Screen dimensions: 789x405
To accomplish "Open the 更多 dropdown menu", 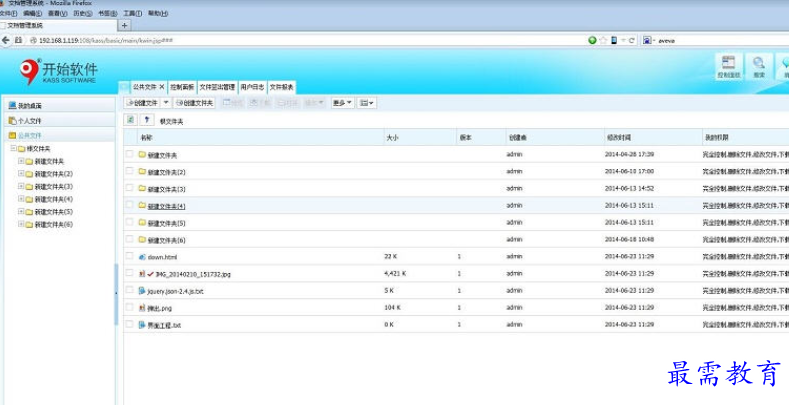I will coord(342,103).
